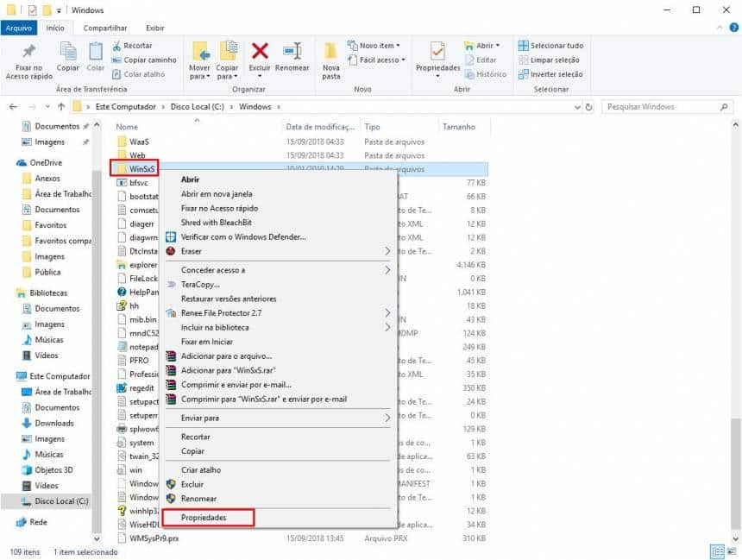Switch to the Início tab

coord(55,28)
